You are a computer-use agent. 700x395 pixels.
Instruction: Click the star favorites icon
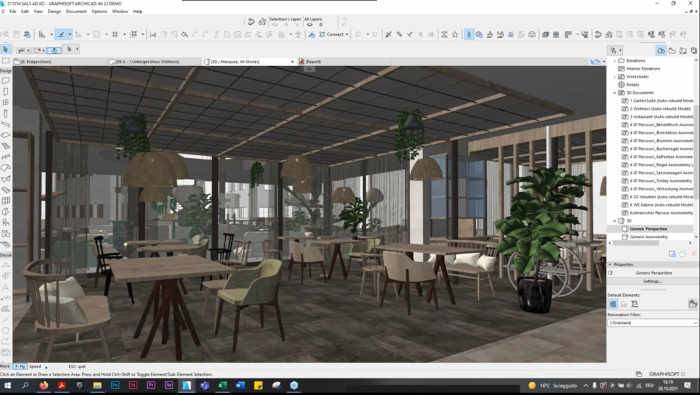click(x=455, y=34)
